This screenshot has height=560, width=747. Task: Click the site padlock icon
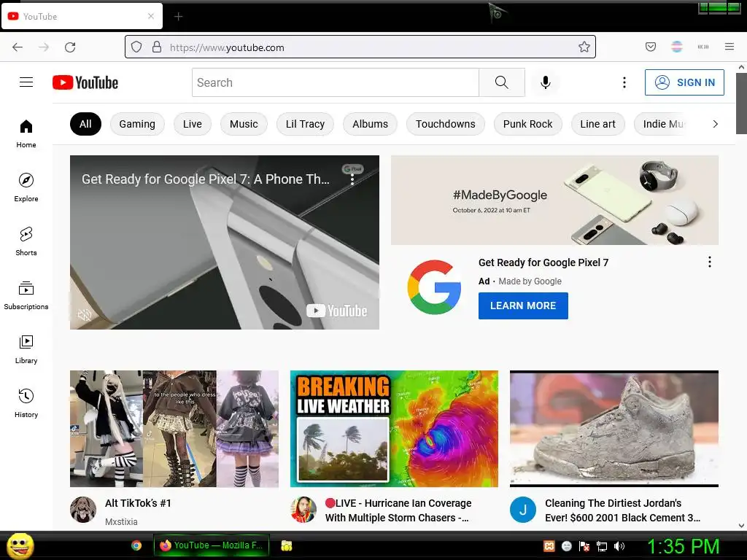[157, 47]
